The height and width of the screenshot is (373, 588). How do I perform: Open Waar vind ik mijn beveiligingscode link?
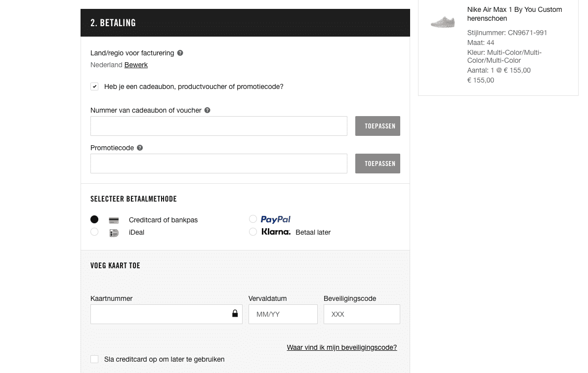(x=341, y=347)
